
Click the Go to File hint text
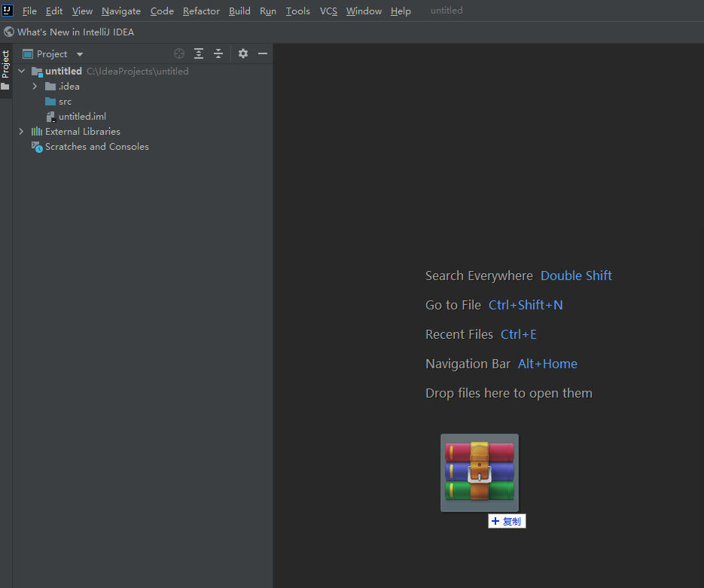click(453, 305)
